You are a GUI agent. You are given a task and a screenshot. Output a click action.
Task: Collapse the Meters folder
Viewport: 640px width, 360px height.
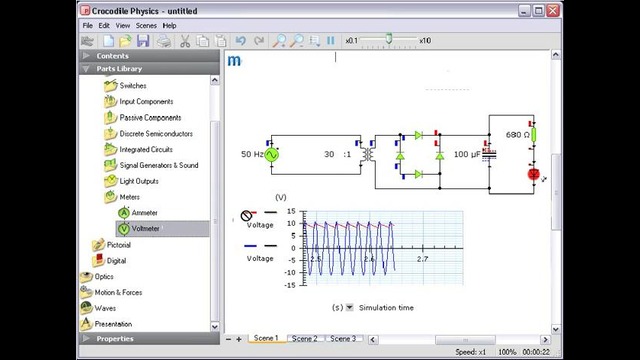122,197
